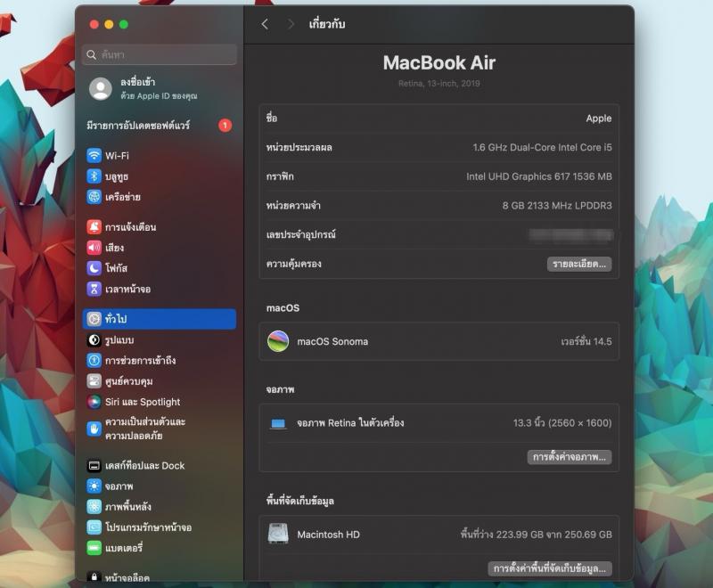The width and height of the screenshot is (713, 588).
Task: Open the Battery (แบตเตอรี่) icon
Action: pyautogui.click(x=94, y=548)
